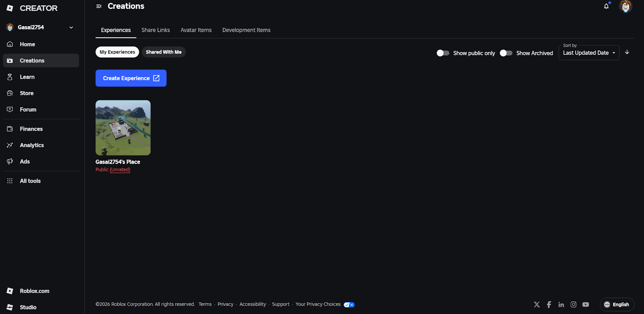The image size is (644, 314).
Task: Open the Gasai2754's Place thumbnail
Action: 123,128
